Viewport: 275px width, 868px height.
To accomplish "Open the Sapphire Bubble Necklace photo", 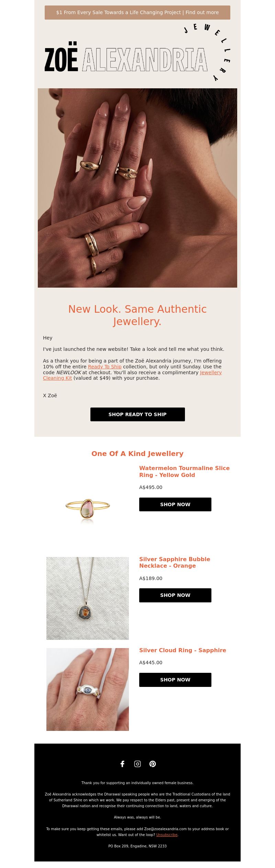I will (88, 598).
